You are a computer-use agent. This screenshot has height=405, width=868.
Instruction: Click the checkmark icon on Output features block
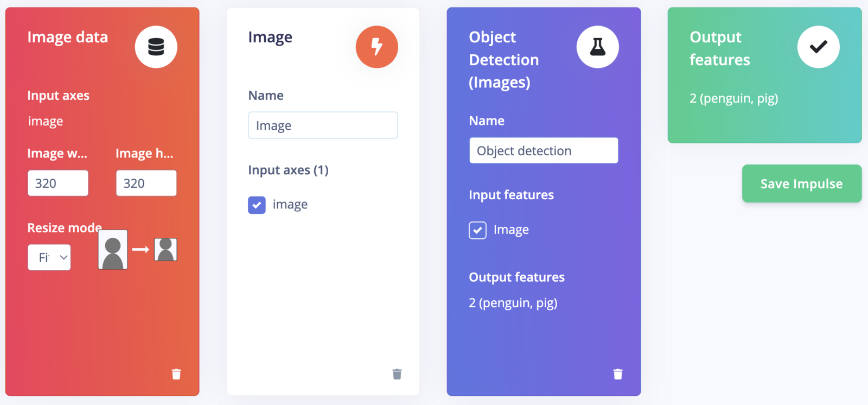click(x=819, y=47)
